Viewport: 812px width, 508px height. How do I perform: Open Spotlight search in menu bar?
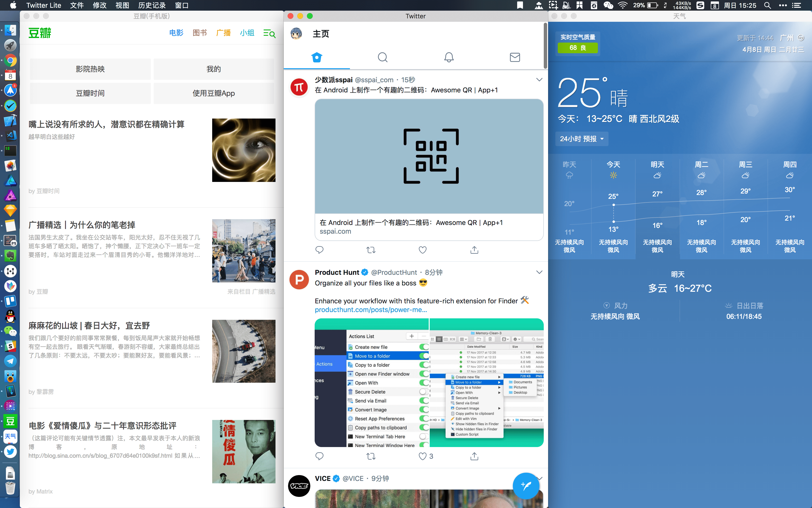click(767, 5)
